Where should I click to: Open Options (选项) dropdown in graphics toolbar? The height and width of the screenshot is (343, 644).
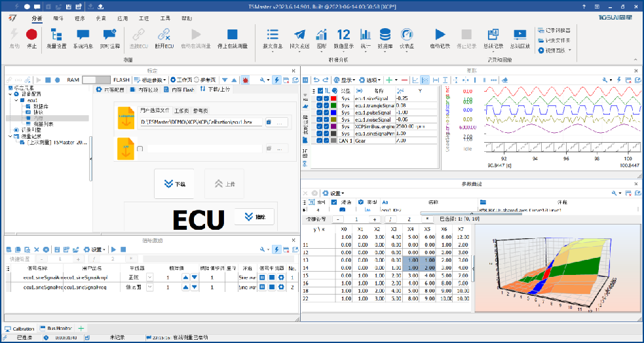coord(370,80)
